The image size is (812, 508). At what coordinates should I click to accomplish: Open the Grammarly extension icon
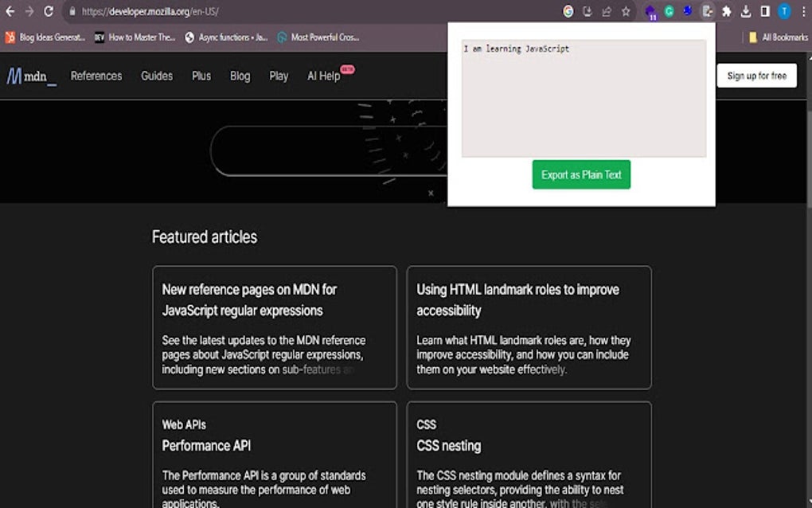669,11
